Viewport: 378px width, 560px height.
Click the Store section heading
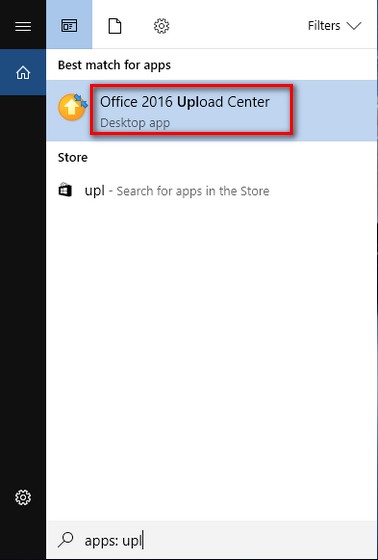(x=73, y=158)
